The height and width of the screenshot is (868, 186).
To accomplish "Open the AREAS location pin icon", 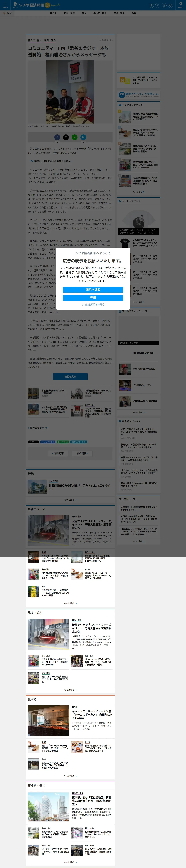I will (181, 5).
